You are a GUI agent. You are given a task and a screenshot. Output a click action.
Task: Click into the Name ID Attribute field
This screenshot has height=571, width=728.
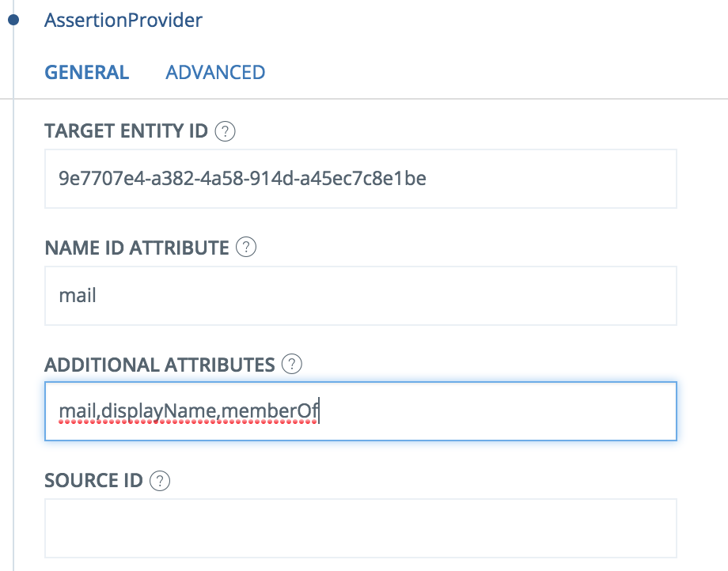(x=361, y=296)
